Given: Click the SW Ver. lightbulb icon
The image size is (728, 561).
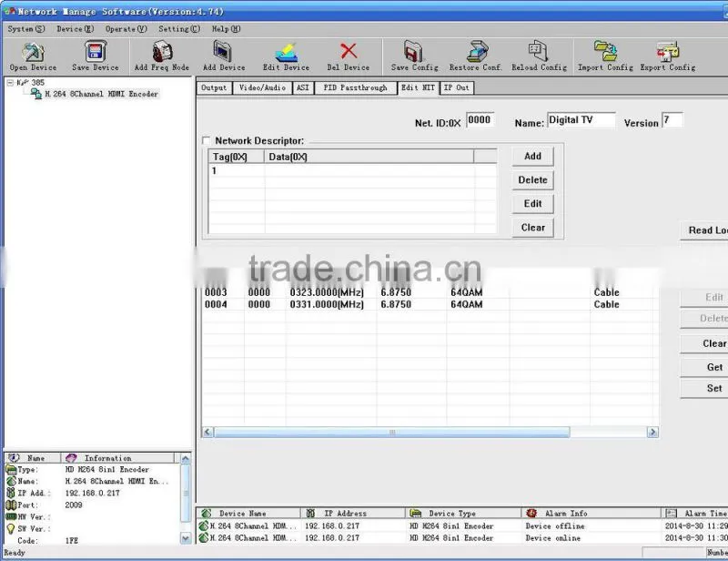Looking at the screenshot, I should click(x=11, y=528).
